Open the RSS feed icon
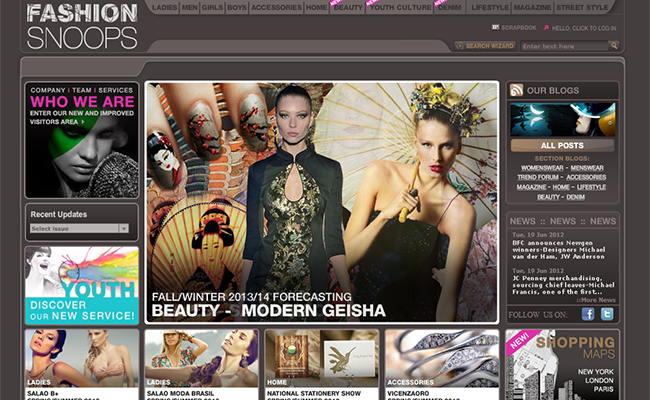This screenshot has width=650, height=400. point(517,90)
